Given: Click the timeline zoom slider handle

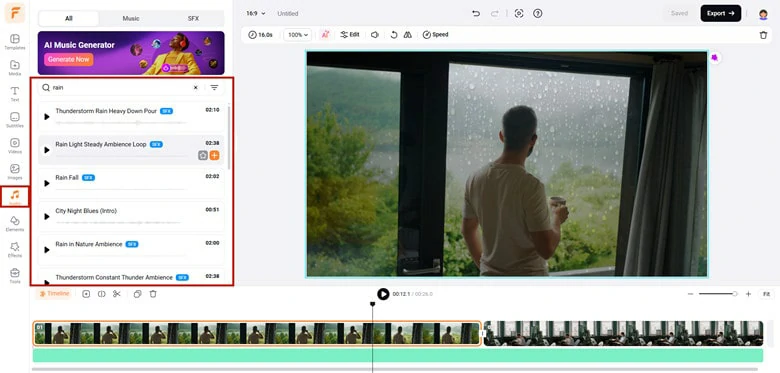Looking at the screenshot, I should pyautogui.click(x=735, y=294).
